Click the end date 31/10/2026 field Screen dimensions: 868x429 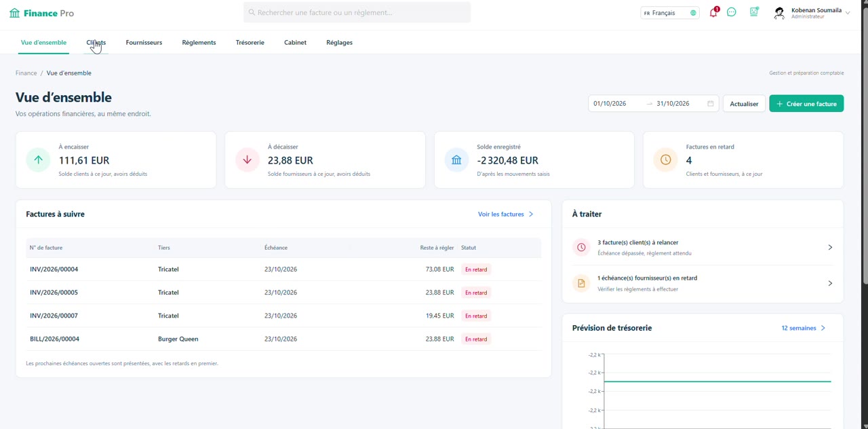[x=673, y=104]
